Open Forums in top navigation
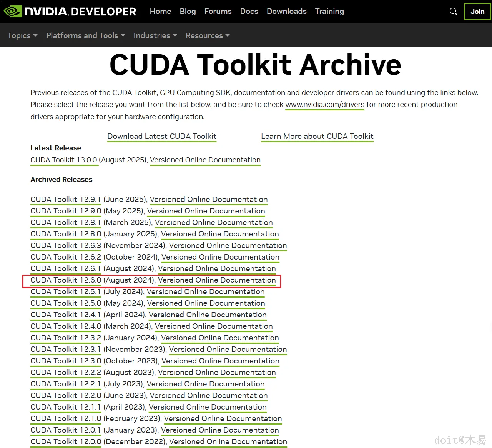This screenshot has height=448, width=492. [218, 12]
